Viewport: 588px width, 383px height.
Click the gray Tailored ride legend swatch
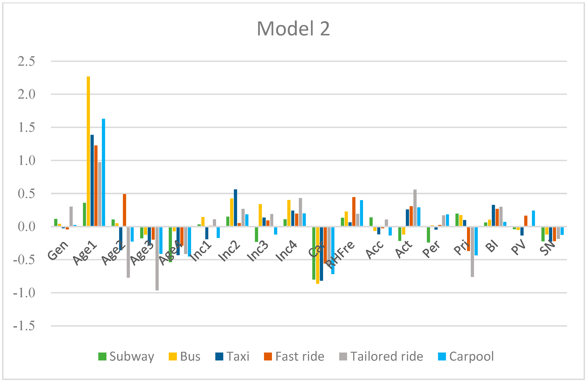343,356
